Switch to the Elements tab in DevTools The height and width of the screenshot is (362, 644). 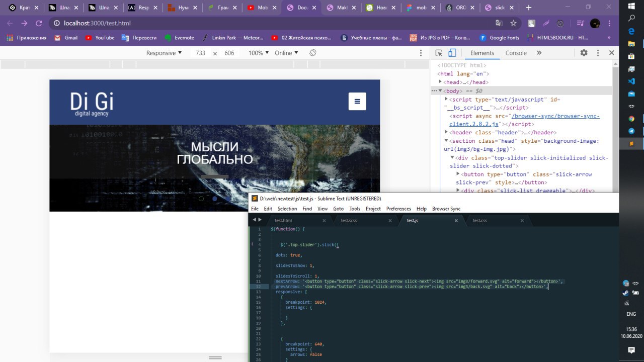coord(482,53)
